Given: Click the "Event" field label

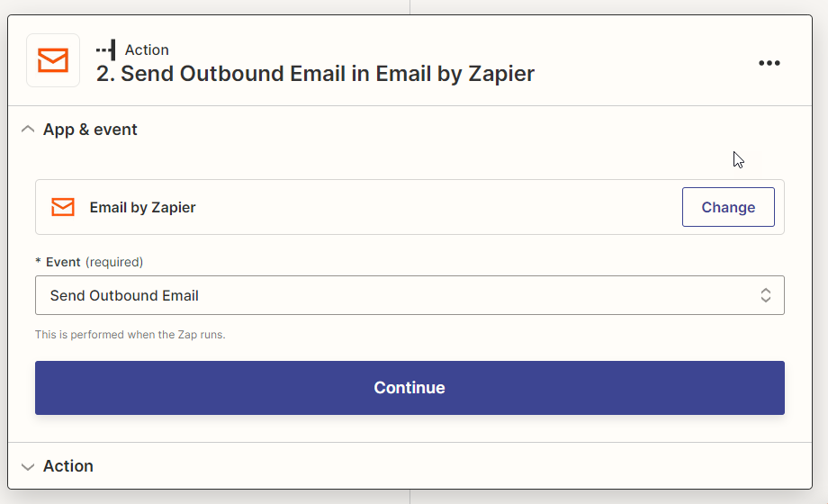Looking at the screenshot, I should tap(63, 262).
